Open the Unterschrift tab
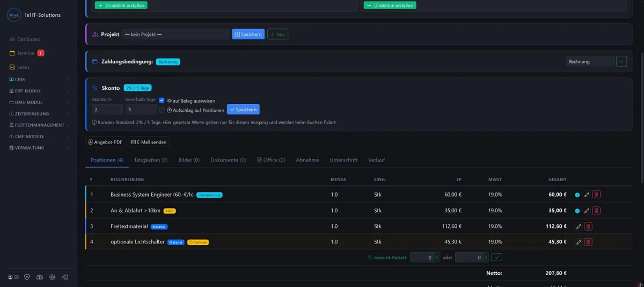Screen dimensions: 644x287 tap(343, 160)
